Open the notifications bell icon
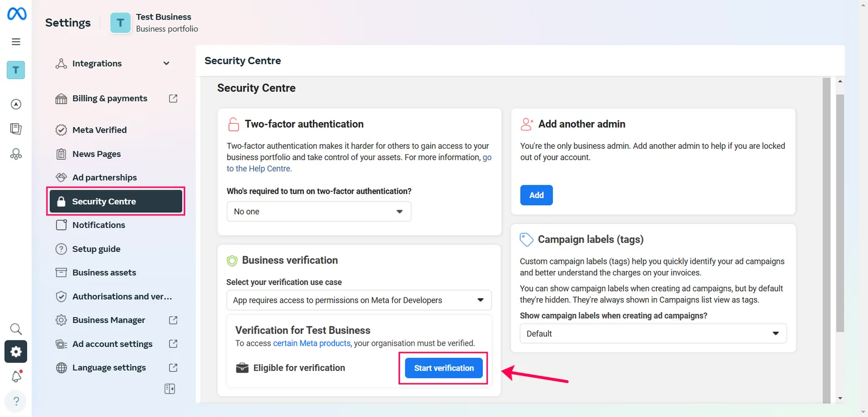The width and height of the screenshot is (868, 417). pyautogui.click(x=16, y=376)
